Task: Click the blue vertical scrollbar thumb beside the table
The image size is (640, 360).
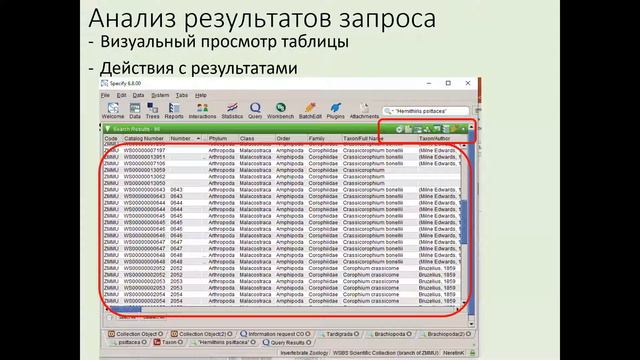Action: pyautogui.click(x=464, y=222)
